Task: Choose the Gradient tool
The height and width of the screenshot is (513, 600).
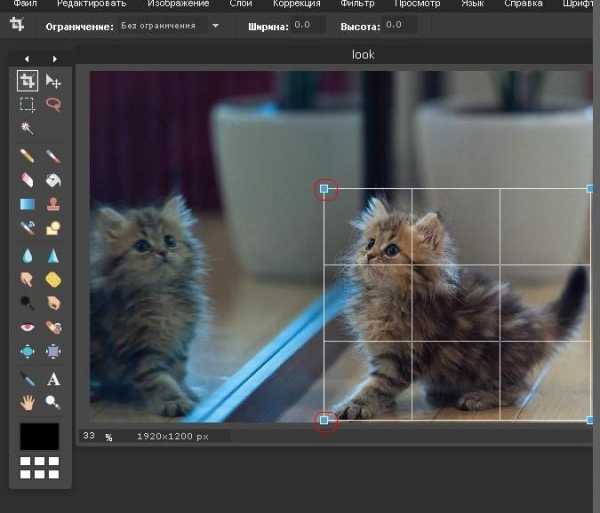Action: (x=27, y=205)
